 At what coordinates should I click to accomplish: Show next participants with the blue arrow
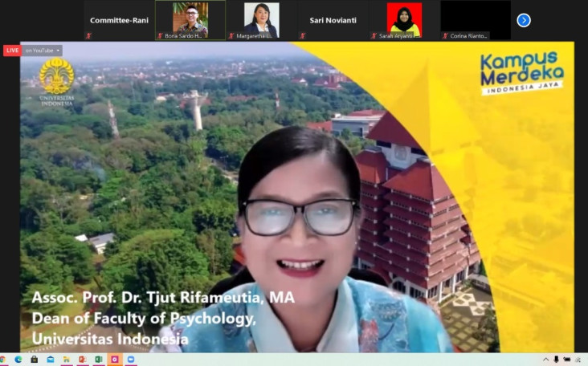524,20
